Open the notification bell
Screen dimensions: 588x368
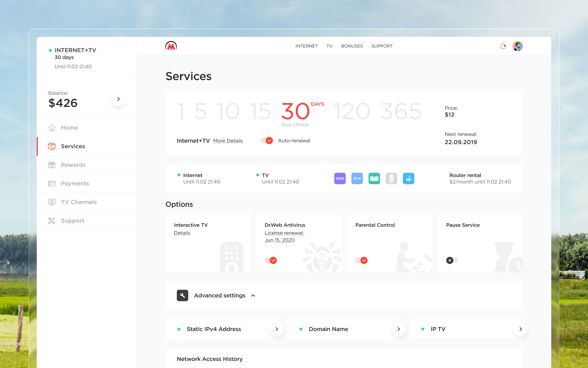tap(503, 46)
